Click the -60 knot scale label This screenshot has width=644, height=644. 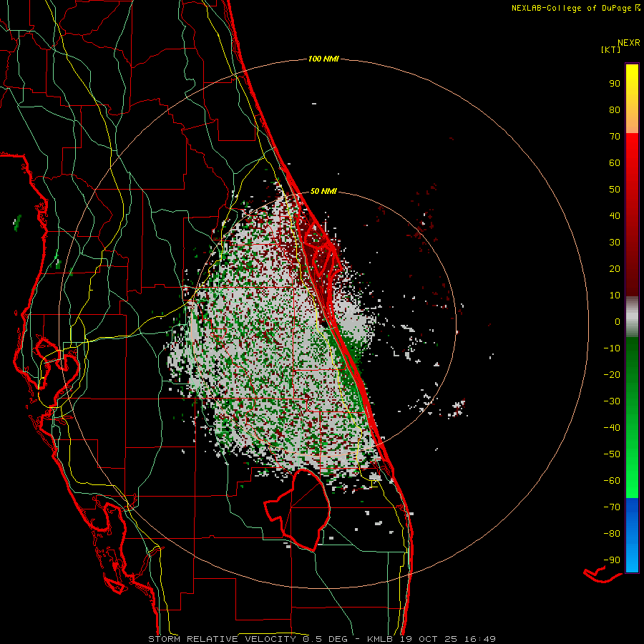pos(612,481)
